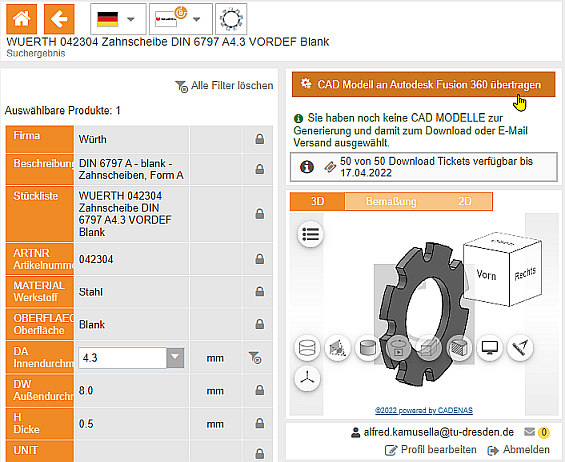
Task: Activate the measuring compass tool
Action: coord(520,348)
